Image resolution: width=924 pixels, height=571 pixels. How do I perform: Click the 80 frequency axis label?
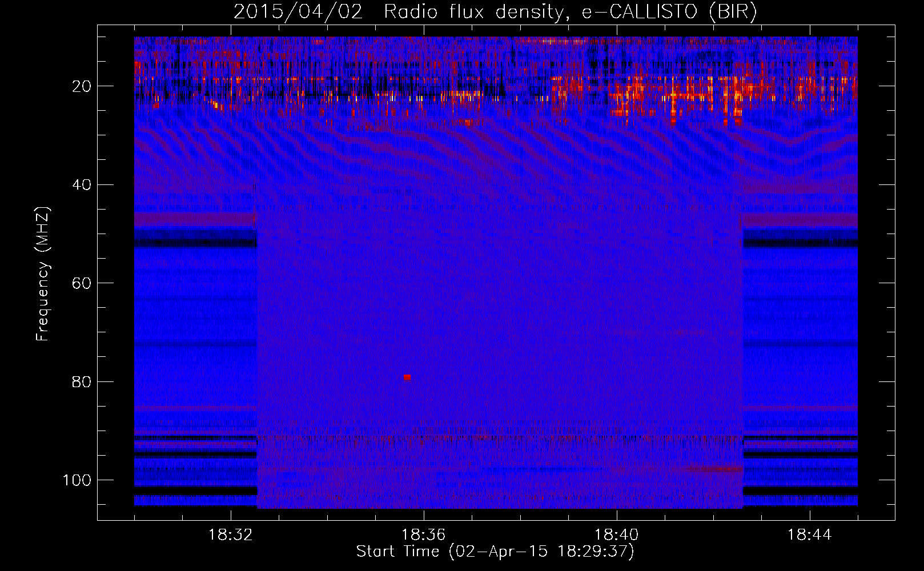click(x=82, y=381)
